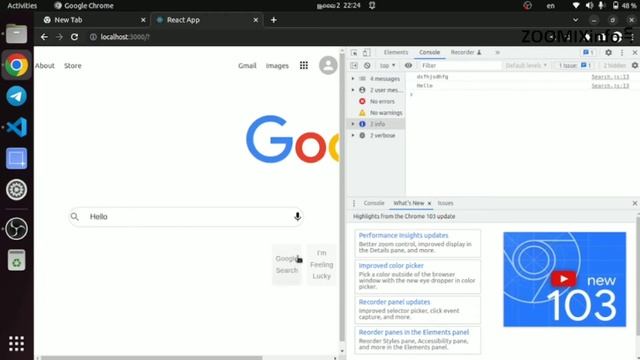Close the React App browser tab

click(256, 20)
